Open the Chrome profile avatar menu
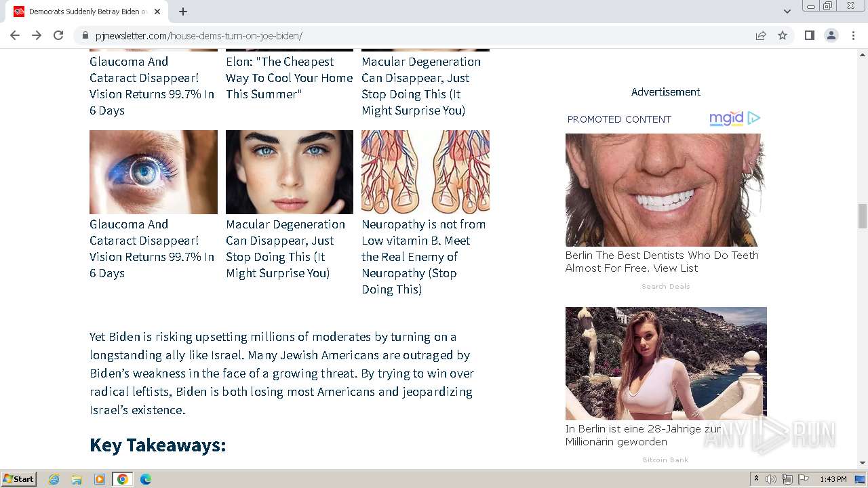Screen dimensions: 868x488 pos(831,35)
